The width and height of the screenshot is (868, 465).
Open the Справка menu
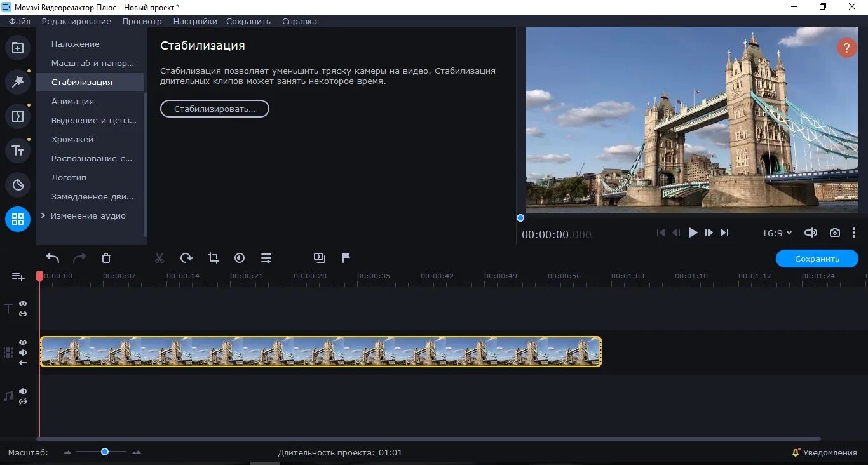299,21
